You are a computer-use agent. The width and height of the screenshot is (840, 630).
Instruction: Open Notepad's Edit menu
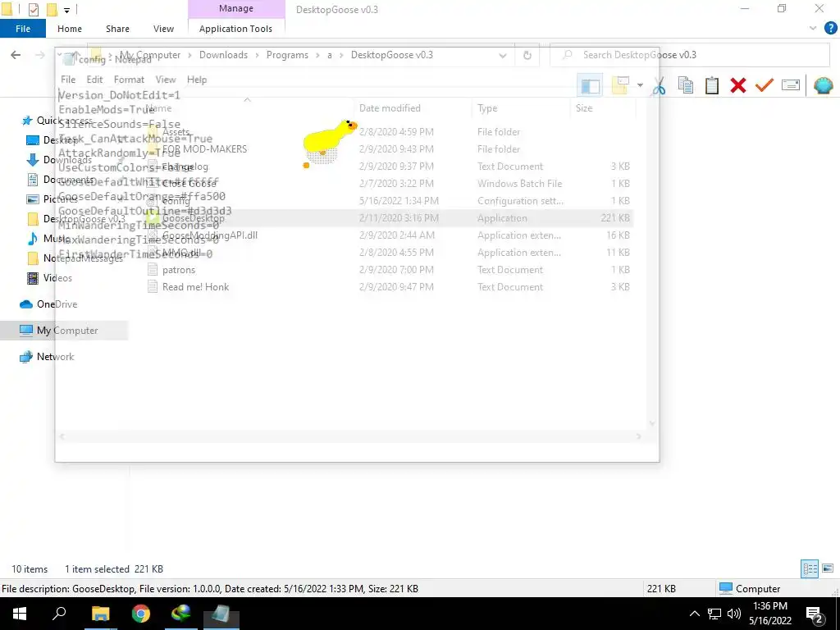click(94, 80)
